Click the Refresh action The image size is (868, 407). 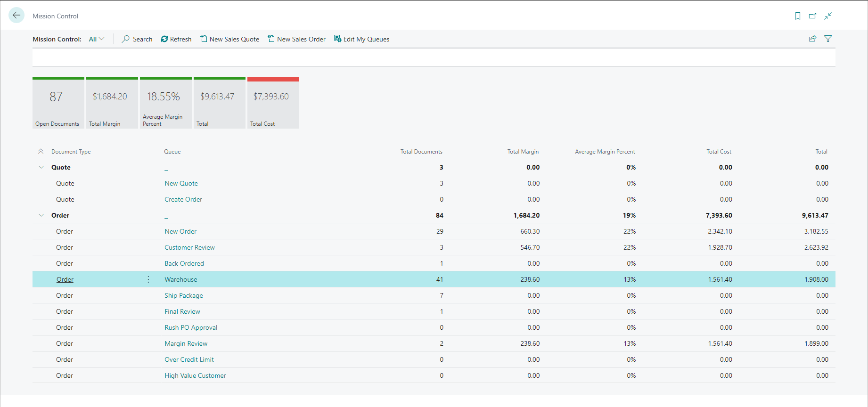(176, 39)
